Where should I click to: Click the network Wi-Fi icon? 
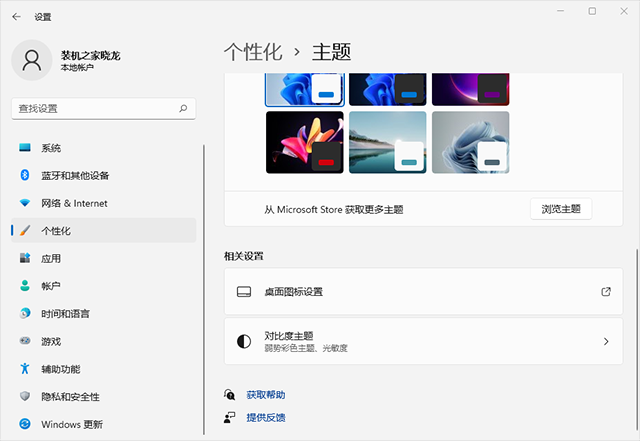[25, 203]
